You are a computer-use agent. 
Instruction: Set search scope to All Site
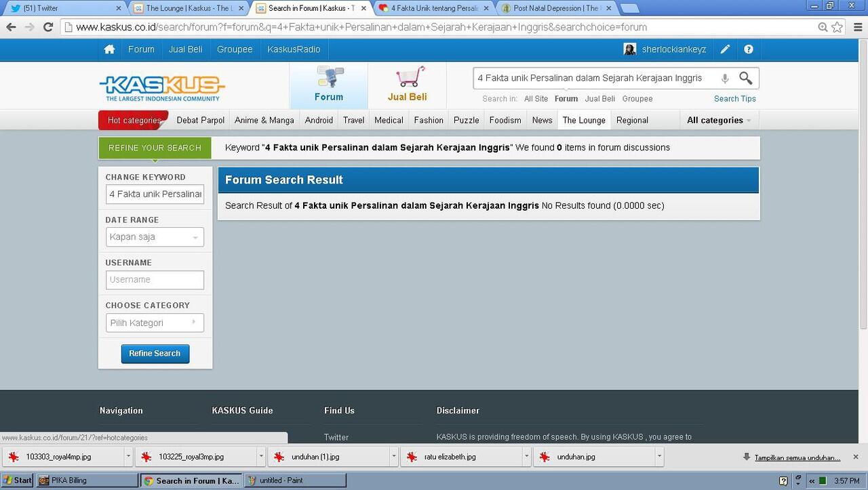[536, 99]
